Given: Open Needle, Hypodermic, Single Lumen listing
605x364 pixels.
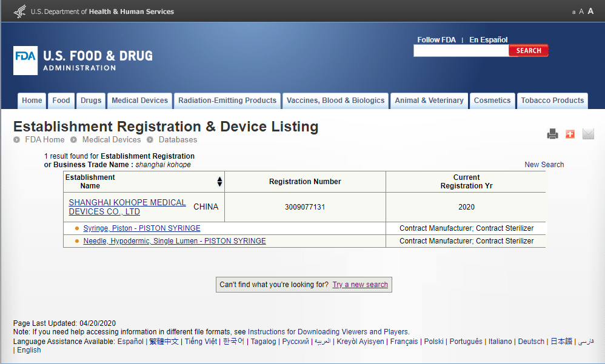Looking at the screenshot, I should coord(175,241).
